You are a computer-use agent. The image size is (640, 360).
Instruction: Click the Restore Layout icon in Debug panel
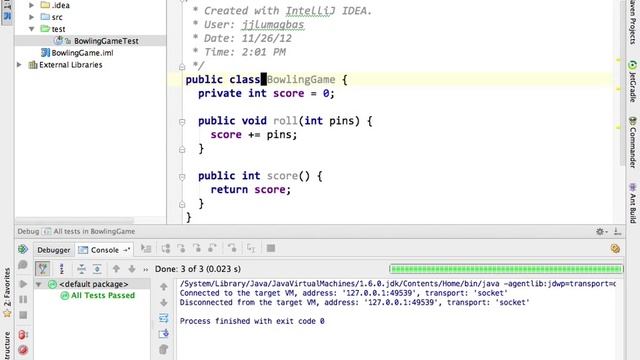coord(615,249)
